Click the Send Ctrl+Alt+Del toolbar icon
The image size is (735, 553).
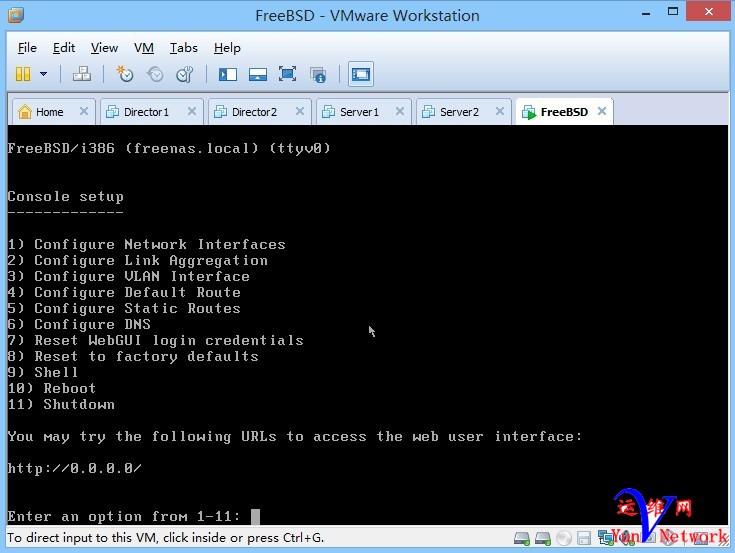tap(82, 74)
